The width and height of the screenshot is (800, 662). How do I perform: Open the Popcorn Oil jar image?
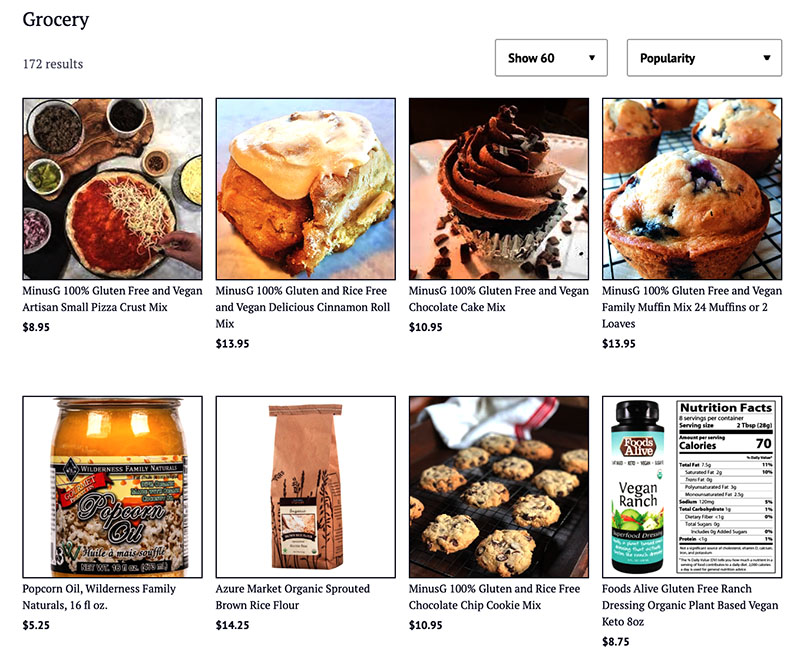coord(112,487)
